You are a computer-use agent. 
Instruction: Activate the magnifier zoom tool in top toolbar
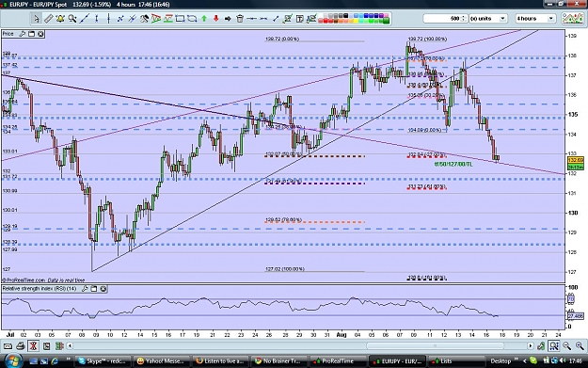pyautogui.click(x=72, y=19)
